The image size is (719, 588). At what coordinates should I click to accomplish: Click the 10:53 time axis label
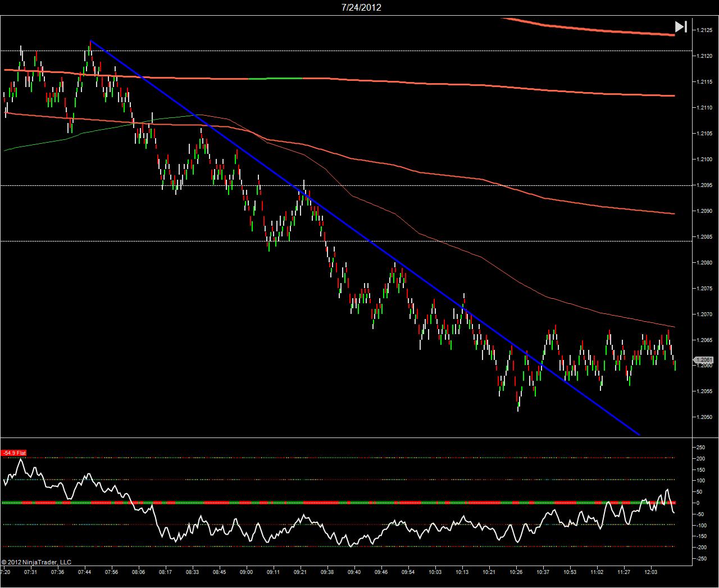click(x=570, y=572)
